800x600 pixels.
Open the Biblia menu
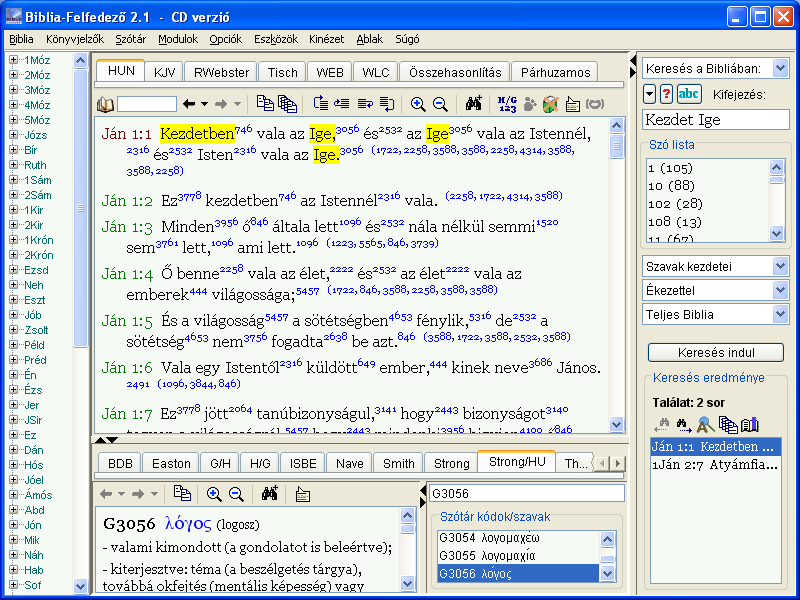point(21,39)
